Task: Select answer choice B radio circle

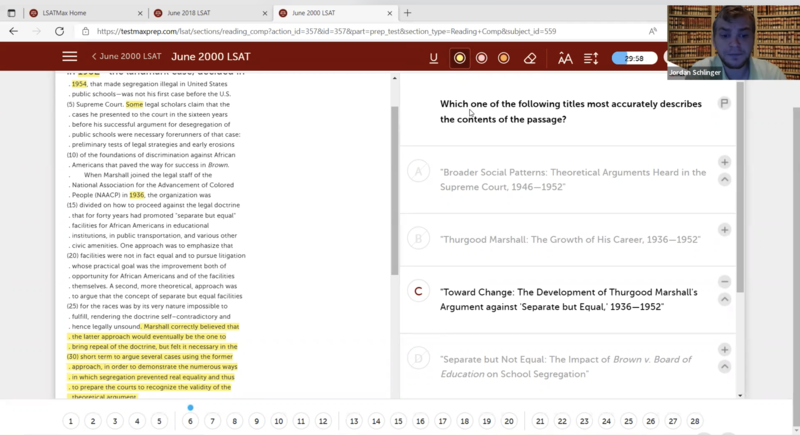Action: click(x=419, y=239)
